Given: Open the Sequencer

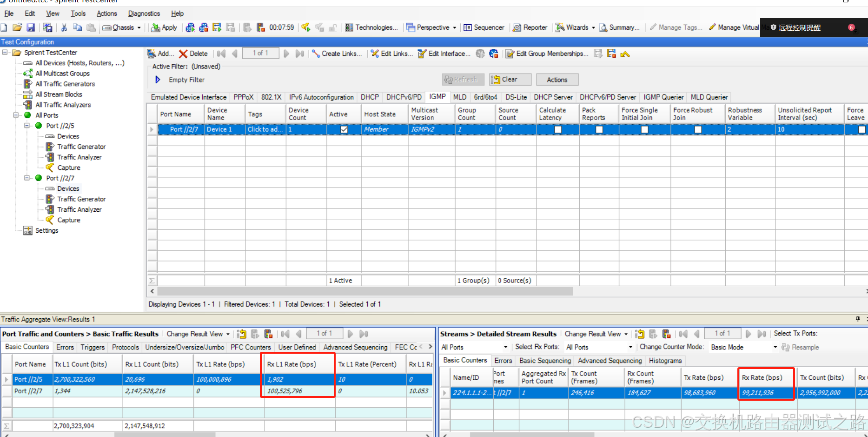Looking at the screenshot, I should pos(484,27).
